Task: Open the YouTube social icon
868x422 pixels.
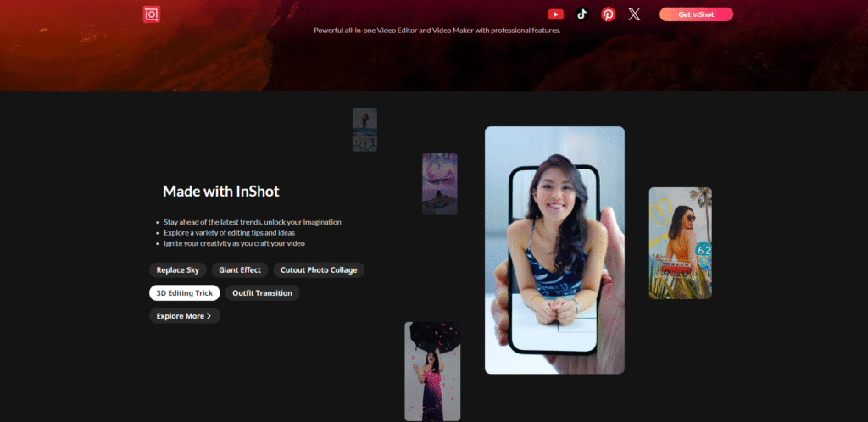Action: click(x=555, y=14)
